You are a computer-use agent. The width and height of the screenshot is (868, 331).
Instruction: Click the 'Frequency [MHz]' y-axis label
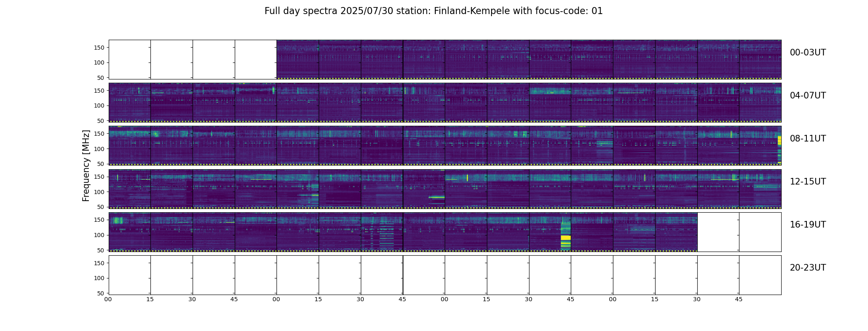86,165
